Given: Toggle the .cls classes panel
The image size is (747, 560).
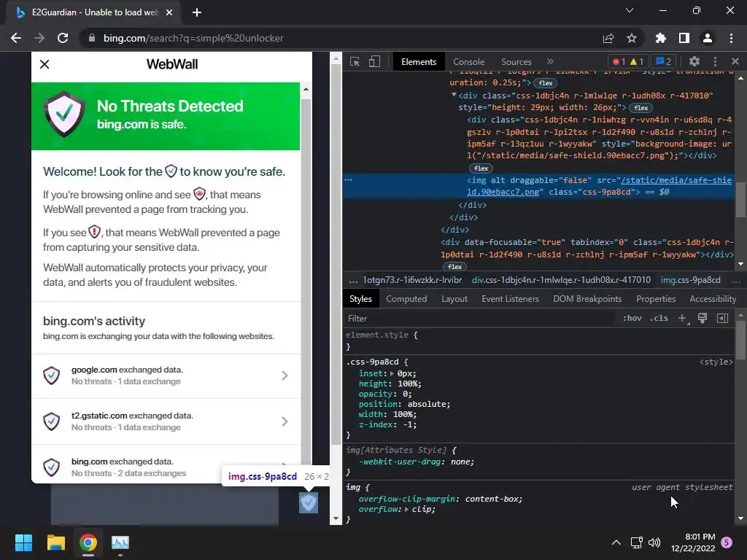Looking at the screenshot, I should click(659, 318).
